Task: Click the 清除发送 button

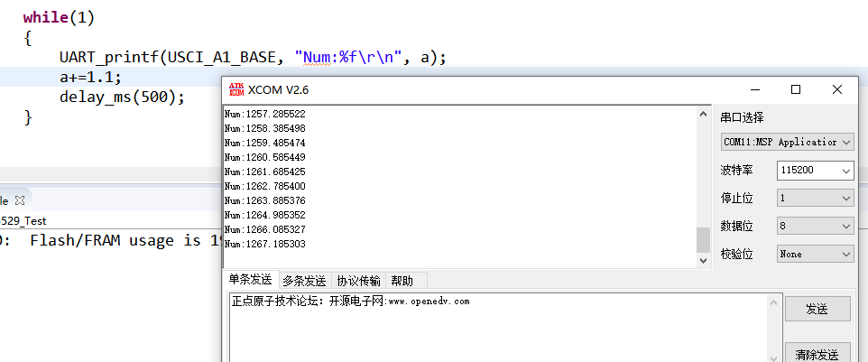Action: pyautogui.click(x=817, y=353)
